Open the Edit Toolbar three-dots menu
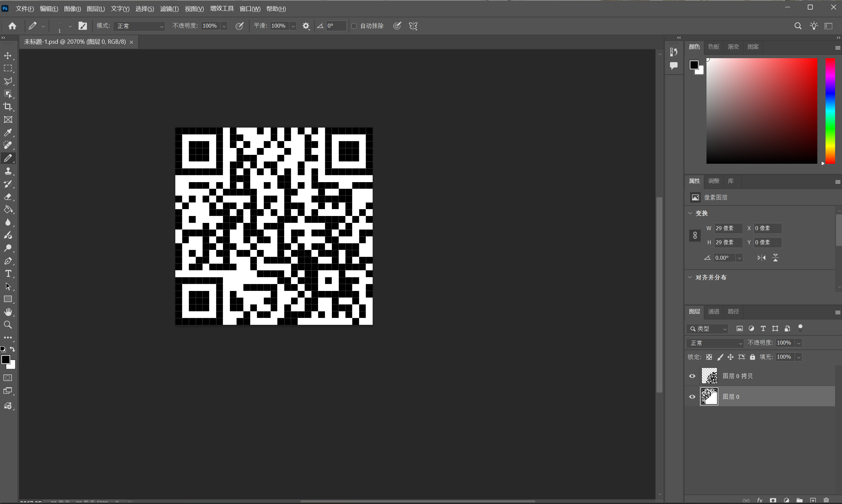Viewport: 842px width, 504px height. [x=8, y=338]
